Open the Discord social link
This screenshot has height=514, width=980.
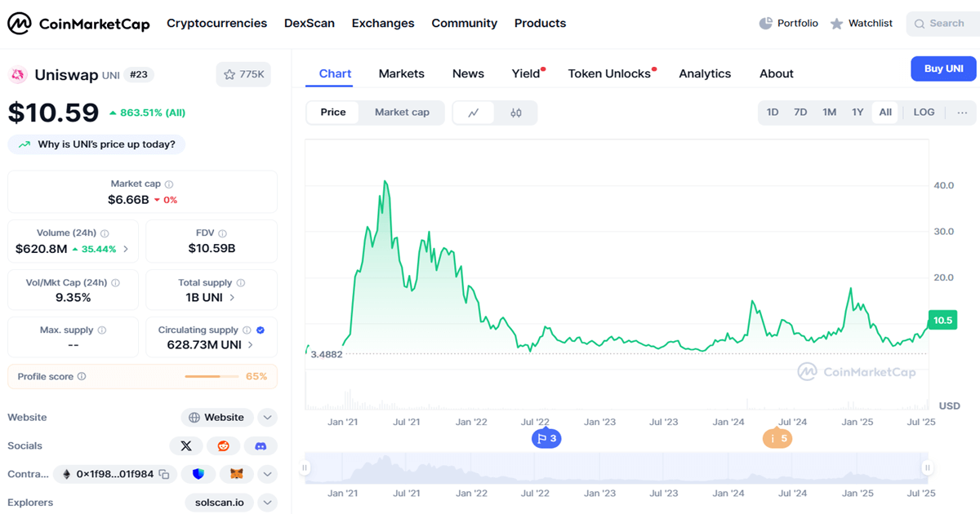coord(261,446)
